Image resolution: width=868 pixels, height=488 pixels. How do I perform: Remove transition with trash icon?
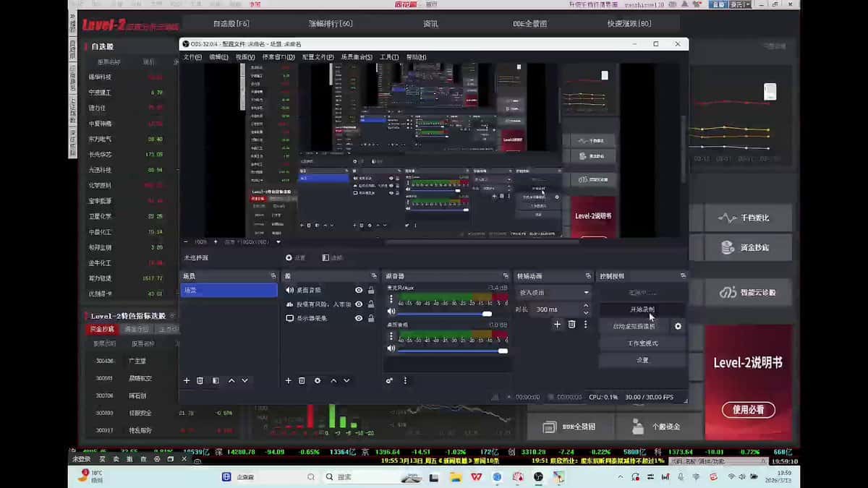click(x=571, y=325)
